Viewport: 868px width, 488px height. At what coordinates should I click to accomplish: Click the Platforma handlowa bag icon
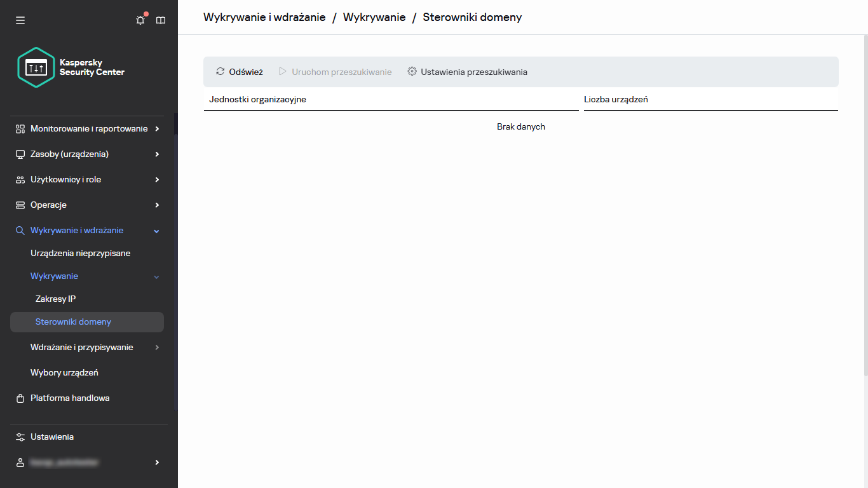pos(20,398)
